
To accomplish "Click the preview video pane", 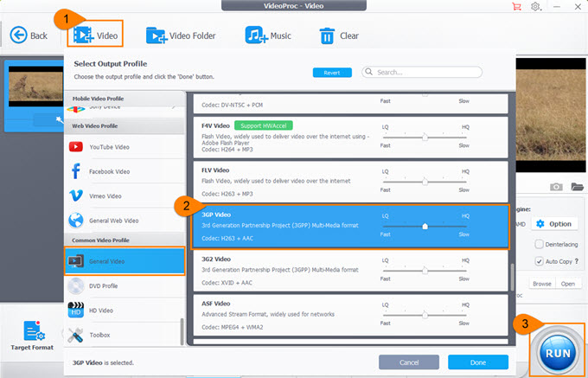I will 551,115.
